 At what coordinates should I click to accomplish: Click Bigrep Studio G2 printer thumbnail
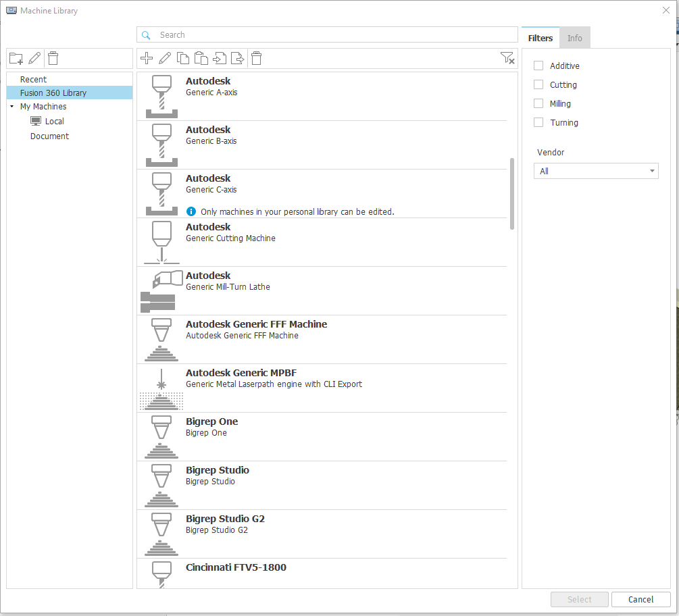(x=161, y=534)
